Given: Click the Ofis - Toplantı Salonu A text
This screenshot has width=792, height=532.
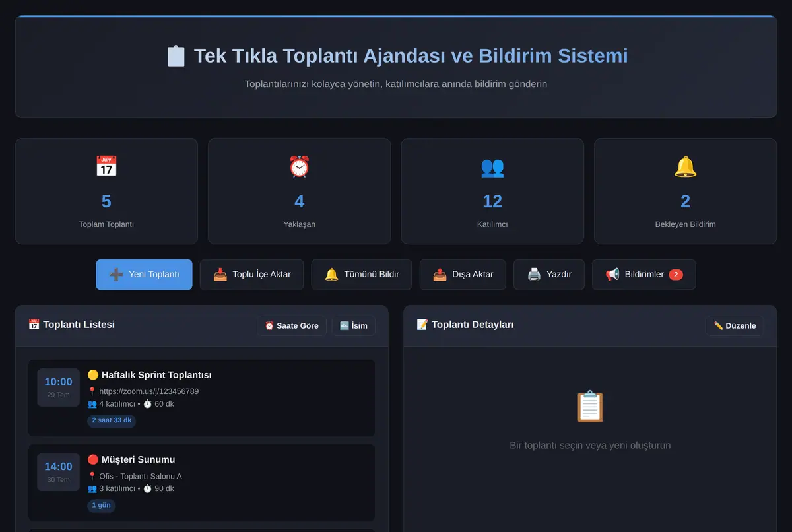Looking at the screenshot, I should tap(141, 477).
